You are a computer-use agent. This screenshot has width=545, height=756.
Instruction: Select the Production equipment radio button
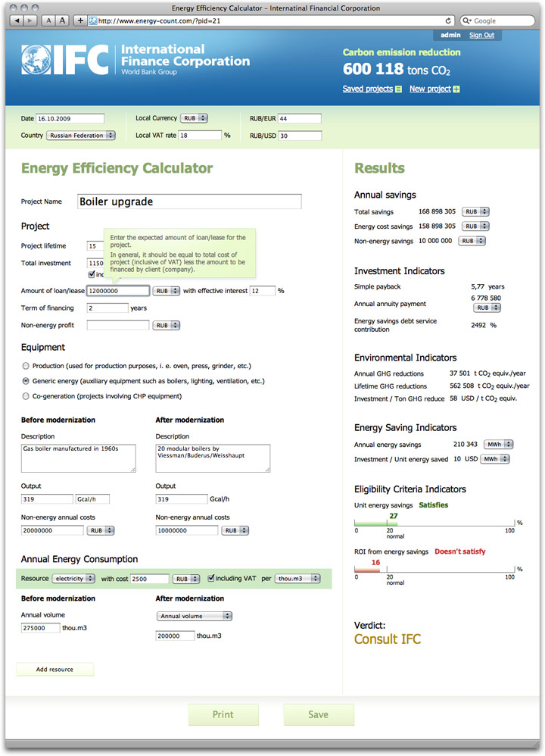click(x=26, y=366)
